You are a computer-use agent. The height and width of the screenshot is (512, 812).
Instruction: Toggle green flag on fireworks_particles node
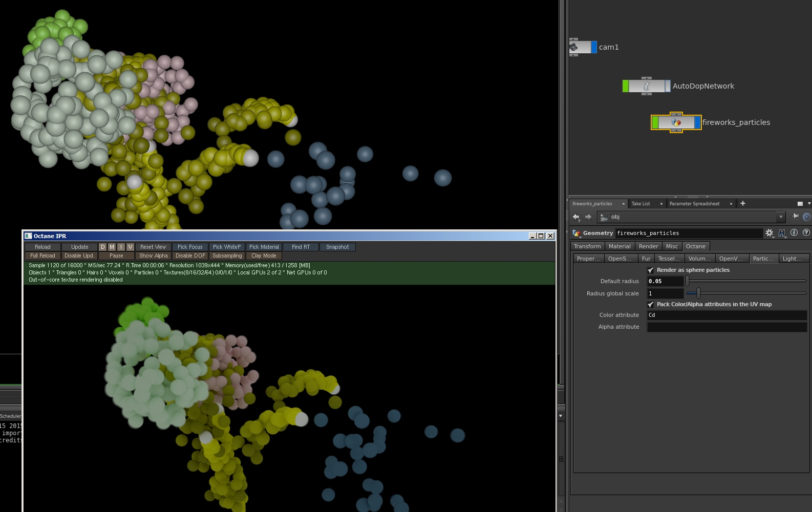point(655,122)
